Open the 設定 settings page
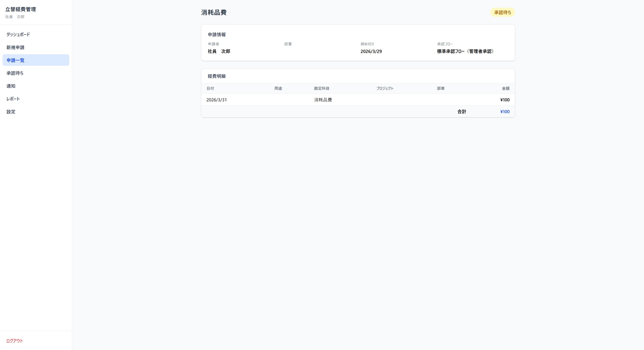 click(x=11, y=112)
